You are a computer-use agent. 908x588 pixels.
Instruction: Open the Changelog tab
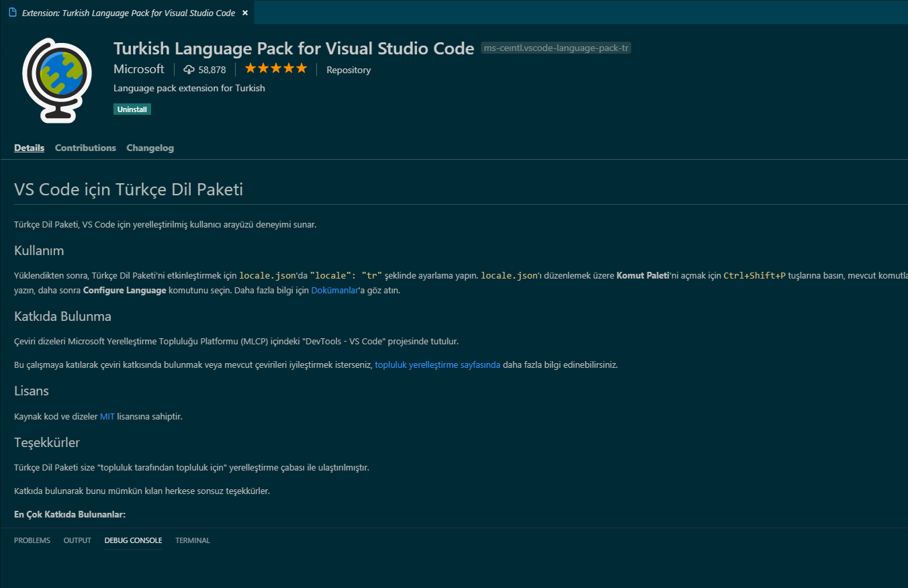coord(150,148)
